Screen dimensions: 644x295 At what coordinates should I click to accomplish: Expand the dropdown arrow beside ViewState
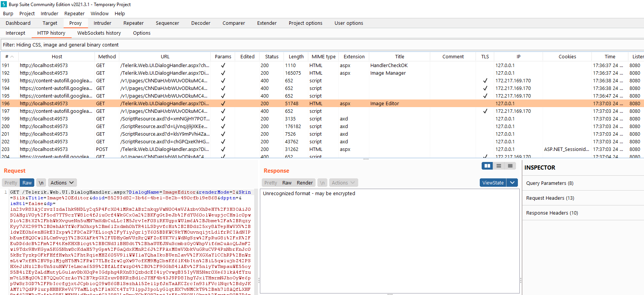pos(513,183)
